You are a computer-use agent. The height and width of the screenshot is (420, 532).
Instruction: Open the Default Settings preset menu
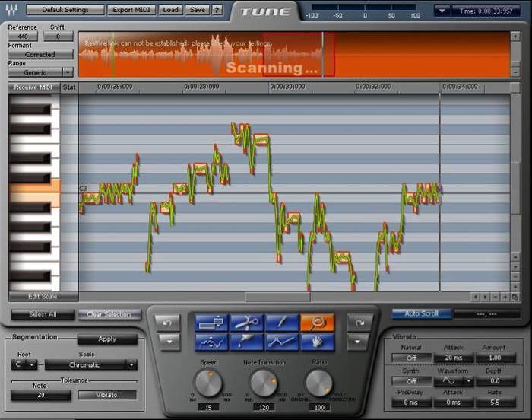pyautogui.click(x=64, y=10)
